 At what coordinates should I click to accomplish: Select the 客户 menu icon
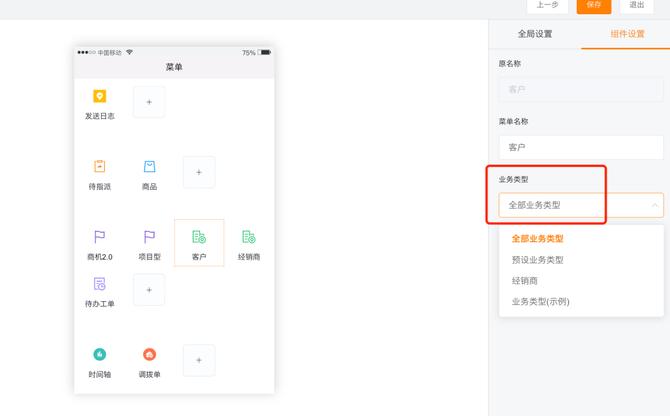coord(199,238)
